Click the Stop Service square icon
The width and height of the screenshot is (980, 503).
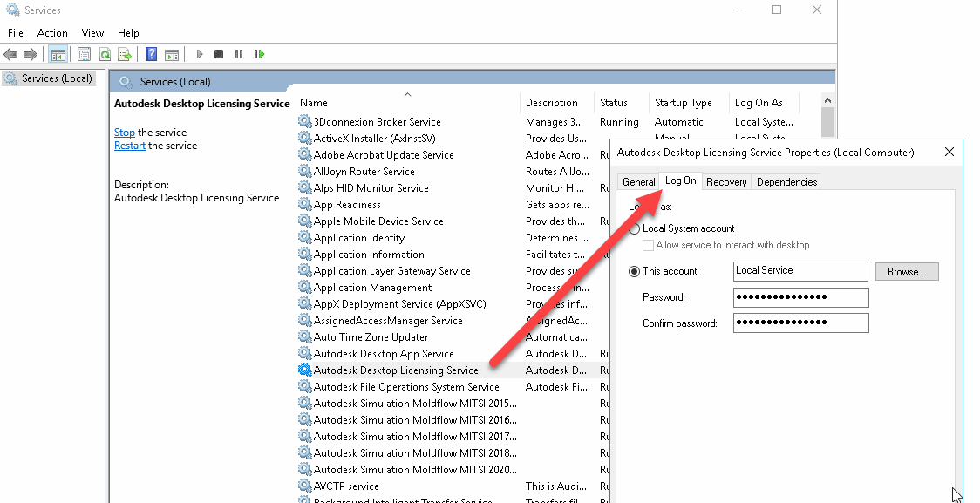click(x=219, y=54)
